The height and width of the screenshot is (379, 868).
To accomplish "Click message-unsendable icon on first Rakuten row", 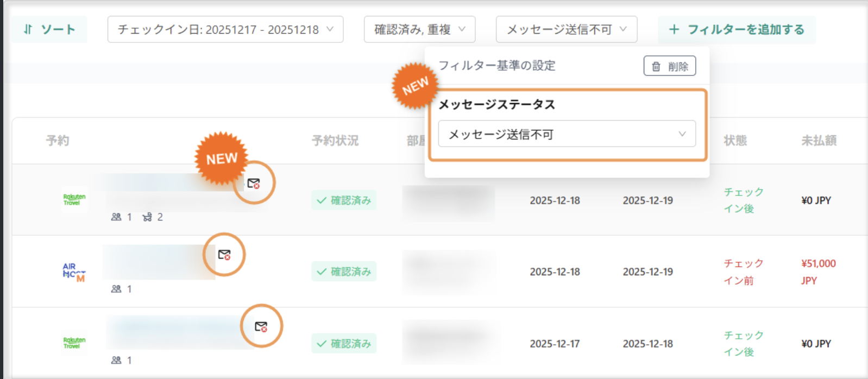I will click(253, 183).
